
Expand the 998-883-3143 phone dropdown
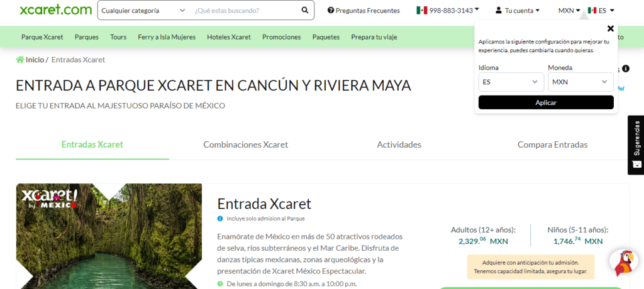coord(454,10)
